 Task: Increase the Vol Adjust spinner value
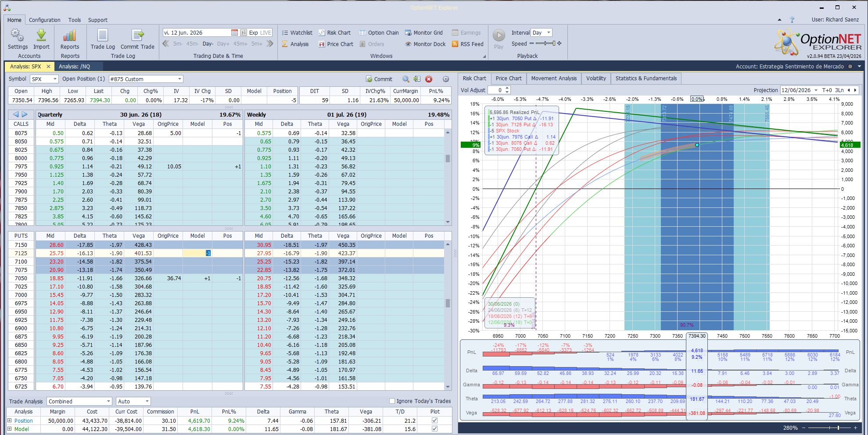click(x=507, y=88)
